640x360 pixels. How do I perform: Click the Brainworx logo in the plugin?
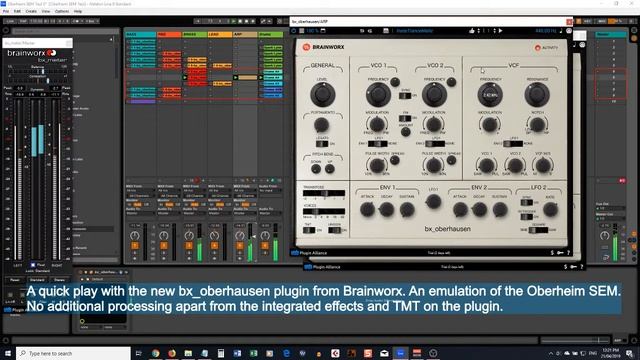pyautogui.click(x=324, y=47)
